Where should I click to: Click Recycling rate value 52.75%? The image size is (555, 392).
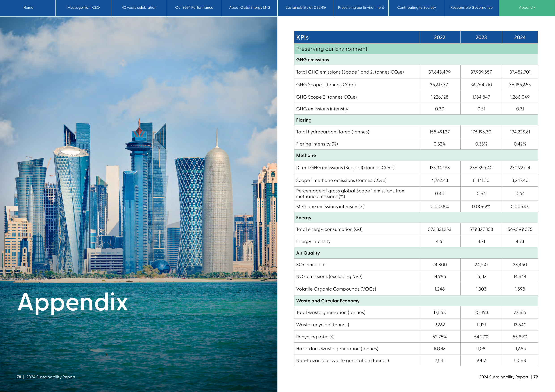click(x=439, y=337)
